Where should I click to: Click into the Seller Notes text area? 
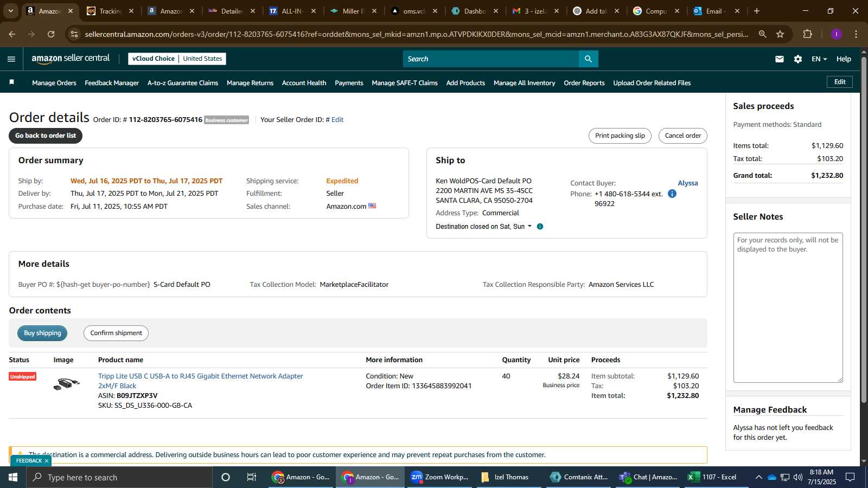point(788,307)
